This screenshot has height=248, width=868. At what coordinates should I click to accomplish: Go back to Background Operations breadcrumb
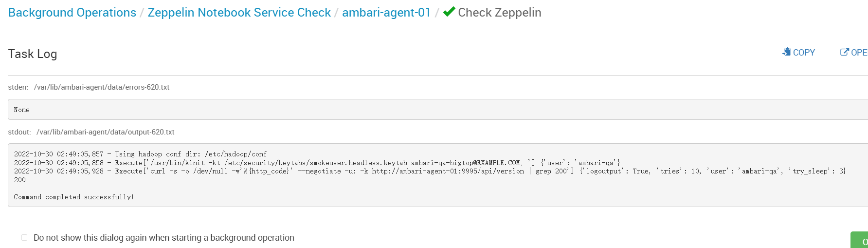tap(72, 13)
